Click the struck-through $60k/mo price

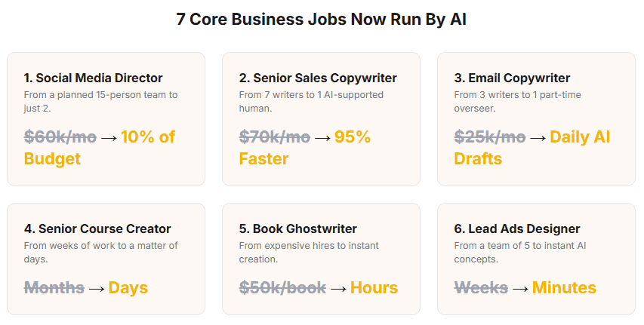60,136
